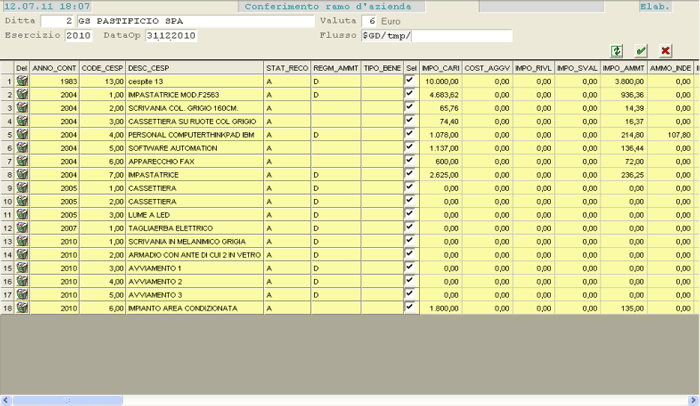
Task: Click trash icon for IMPASTATRICE MOD.F2563 row
Action: coord(22,94)
